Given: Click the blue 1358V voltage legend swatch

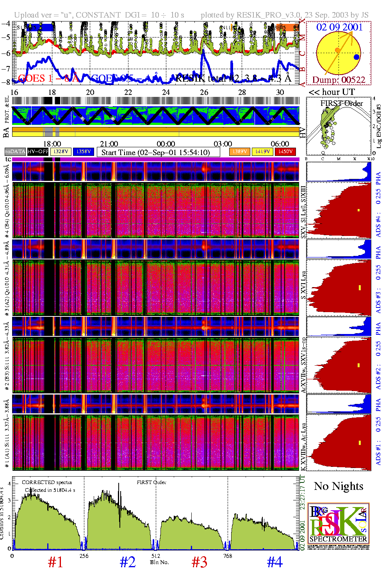Looking at the screenshot, I should [84, 152].
